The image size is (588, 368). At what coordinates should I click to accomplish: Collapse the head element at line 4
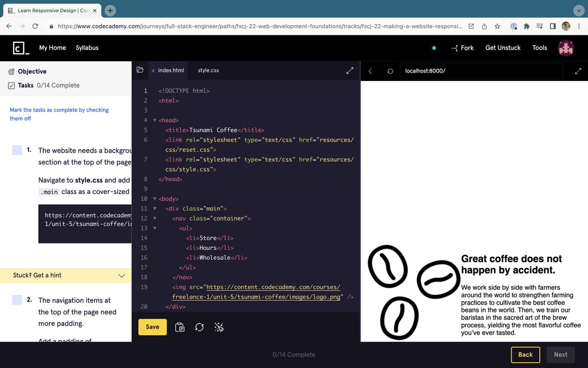tap(155, 120)
